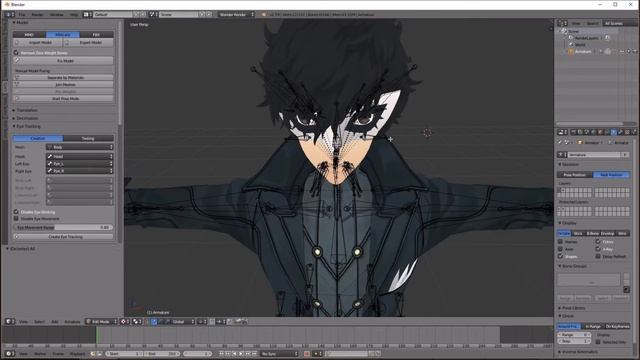Select Stick bone display type
Image resolution: width=640 pixels, height=360 pixels.
pos(578,233)
